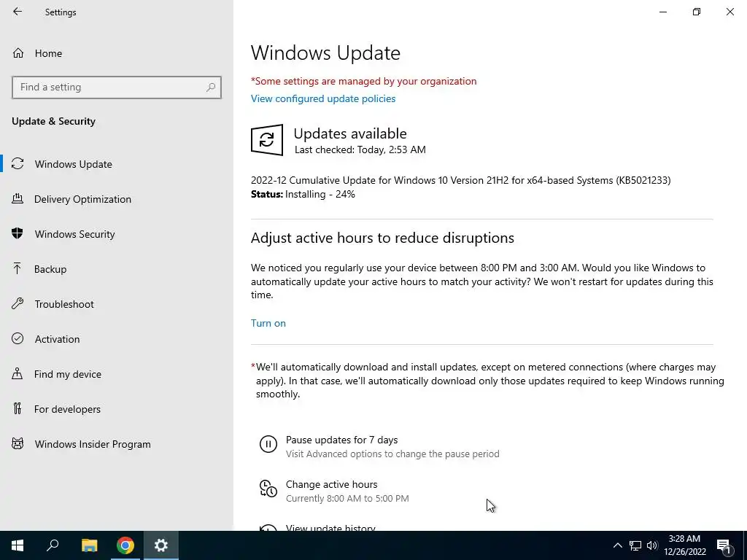Click the network tray icon
Image resolution: width=747 pixels, height=560 pixels.
point(635,545)
